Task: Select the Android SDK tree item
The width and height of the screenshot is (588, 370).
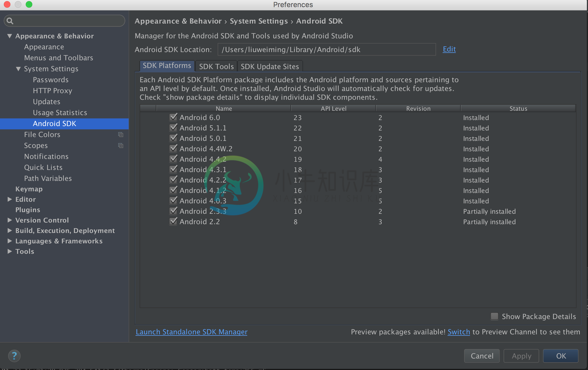Action: coord(64,124)
